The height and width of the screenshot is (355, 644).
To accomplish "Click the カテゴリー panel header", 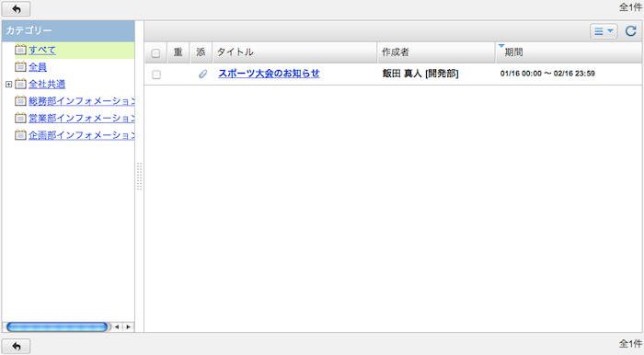I will pos(68,30).
